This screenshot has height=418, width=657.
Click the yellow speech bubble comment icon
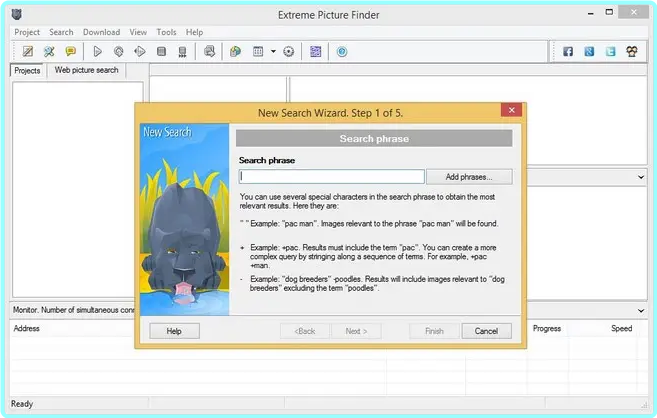click(70, 52)
